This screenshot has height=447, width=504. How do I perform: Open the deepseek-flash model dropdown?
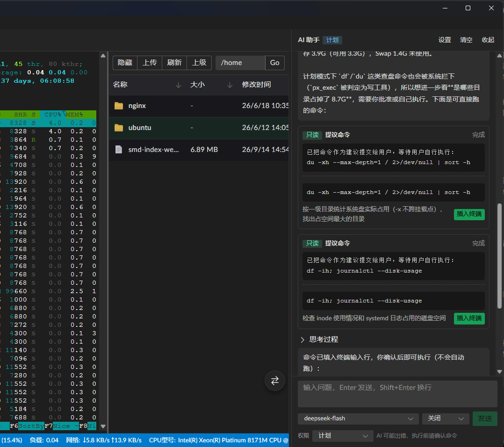pyautogui.click(x=358, y=418)
